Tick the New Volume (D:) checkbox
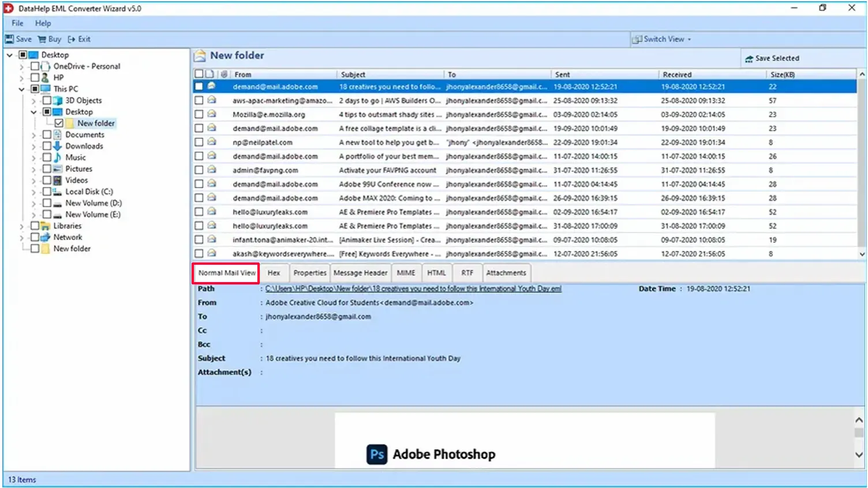 click(47, 203)
